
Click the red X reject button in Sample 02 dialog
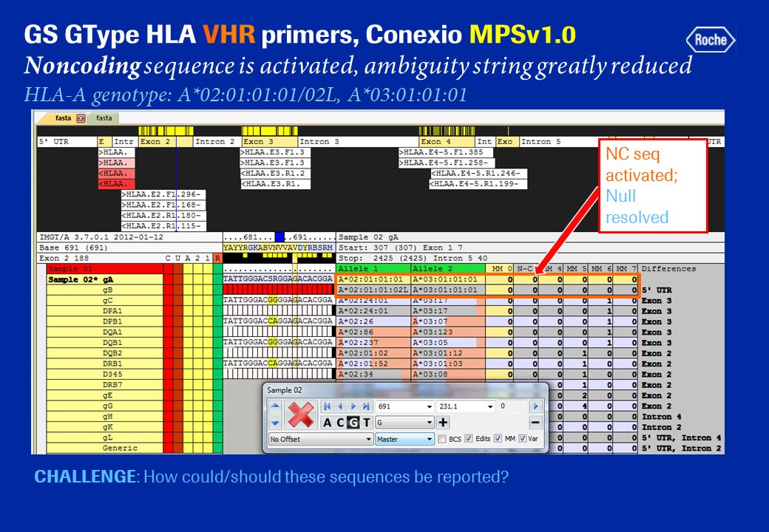coord(300,415)
